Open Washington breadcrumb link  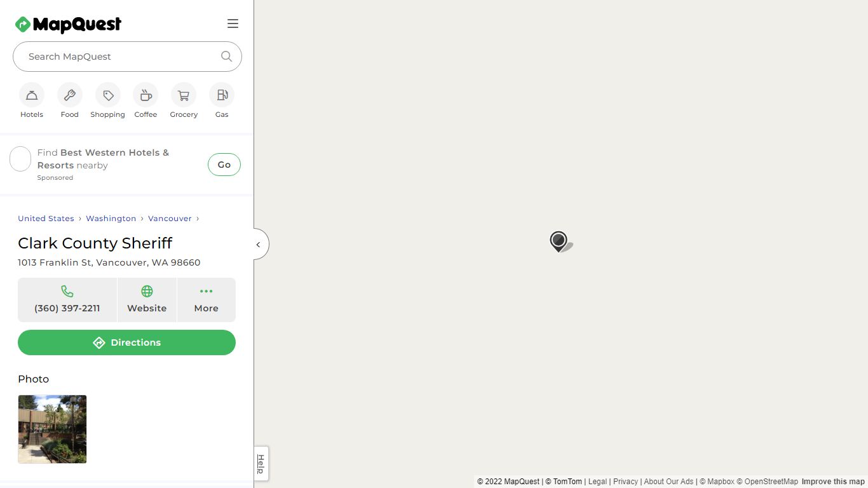point(111,218)
